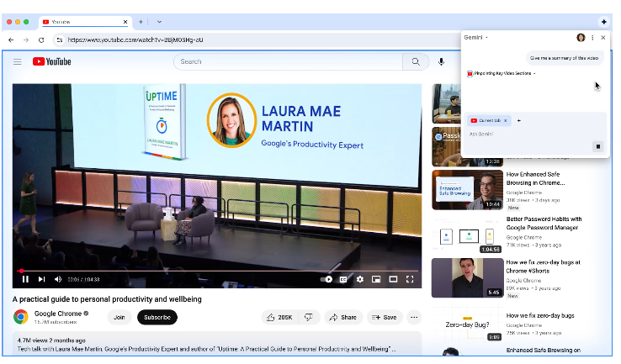621x364 pixels.
Task: Click the '4.7M views 2 months ago' text
Action: [x=51, y=340]
